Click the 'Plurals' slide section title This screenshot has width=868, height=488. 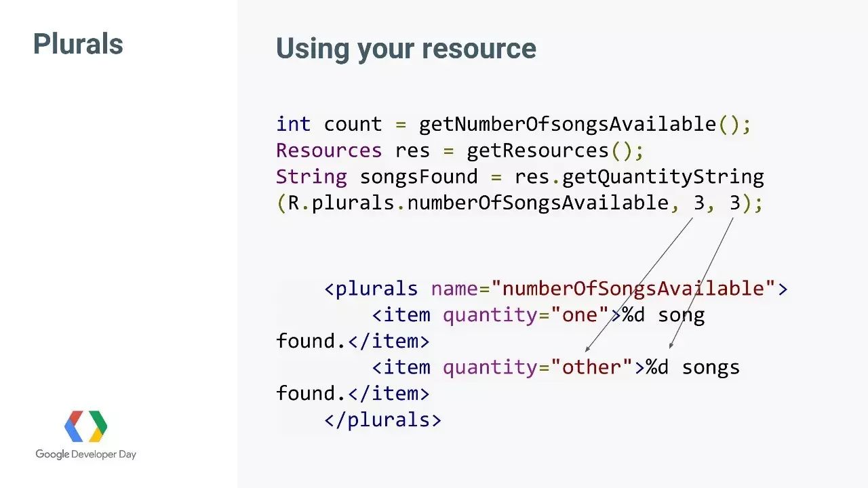coord(78,44)
